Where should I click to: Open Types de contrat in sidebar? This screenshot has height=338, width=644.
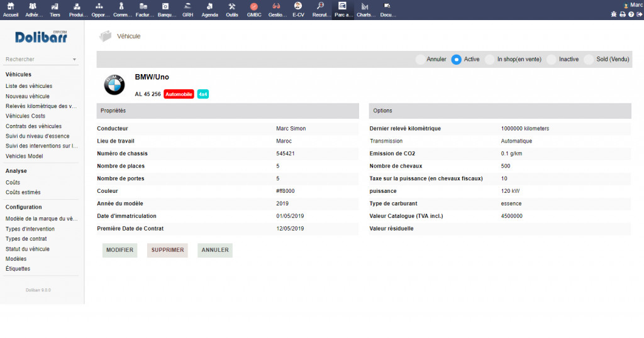click(26, 239)
